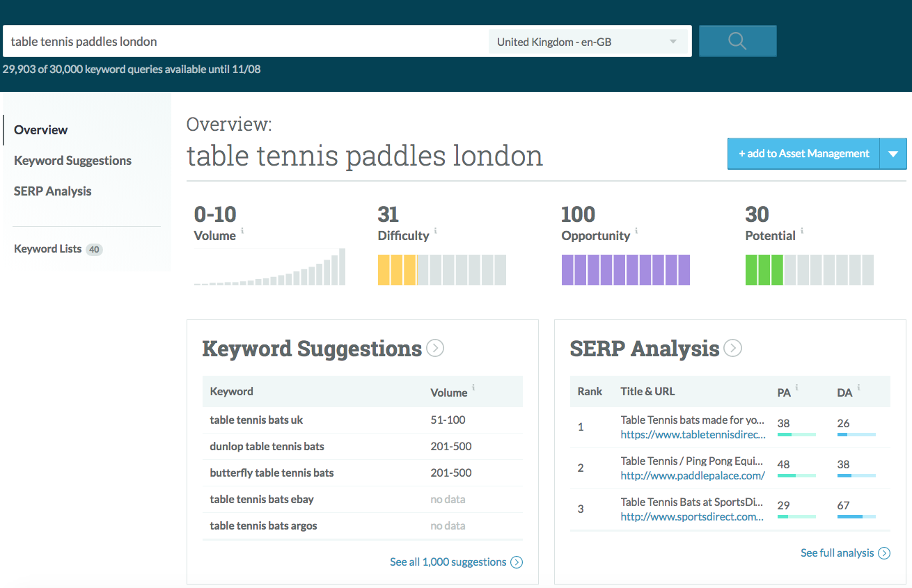Screen dimensions: 912x588
Task: Open SERP Analysis from the sidebar
Action: coord(52,191)
